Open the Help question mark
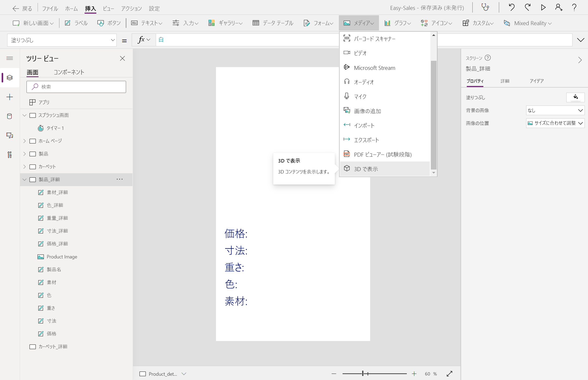 [x=574, y=7]
